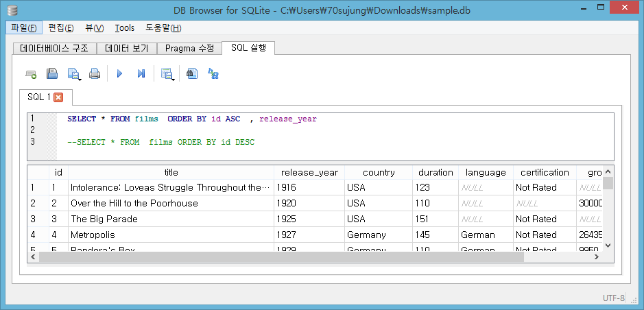This screenshot has height=310, width=644.
Task: Click UTF-8 encoding in status bar
Action: coord(614,298)
